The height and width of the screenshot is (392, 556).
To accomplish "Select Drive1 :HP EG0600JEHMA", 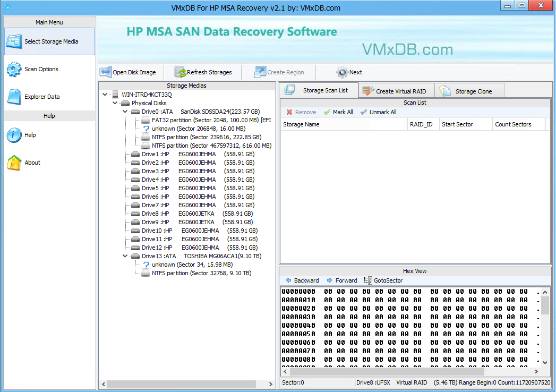I will 198,155.
